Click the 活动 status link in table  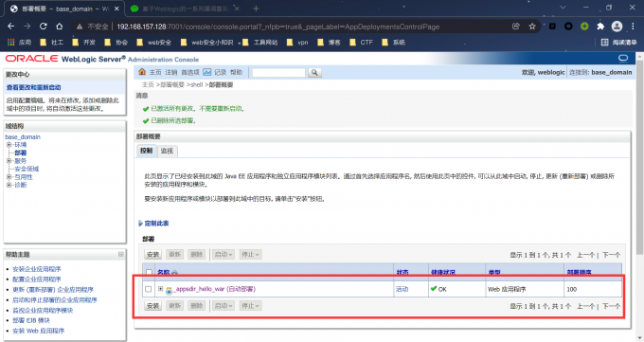(x=402, y=289)
